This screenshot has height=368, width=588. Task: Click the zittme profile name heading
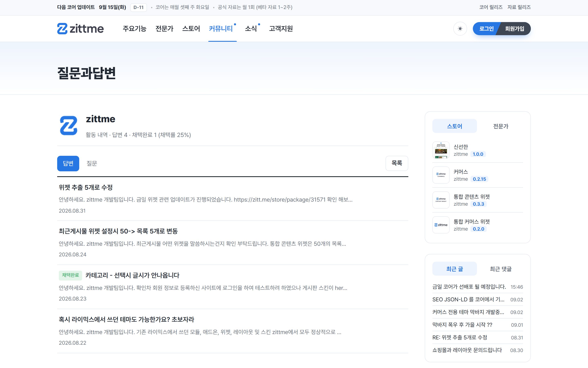click(101, 119)
